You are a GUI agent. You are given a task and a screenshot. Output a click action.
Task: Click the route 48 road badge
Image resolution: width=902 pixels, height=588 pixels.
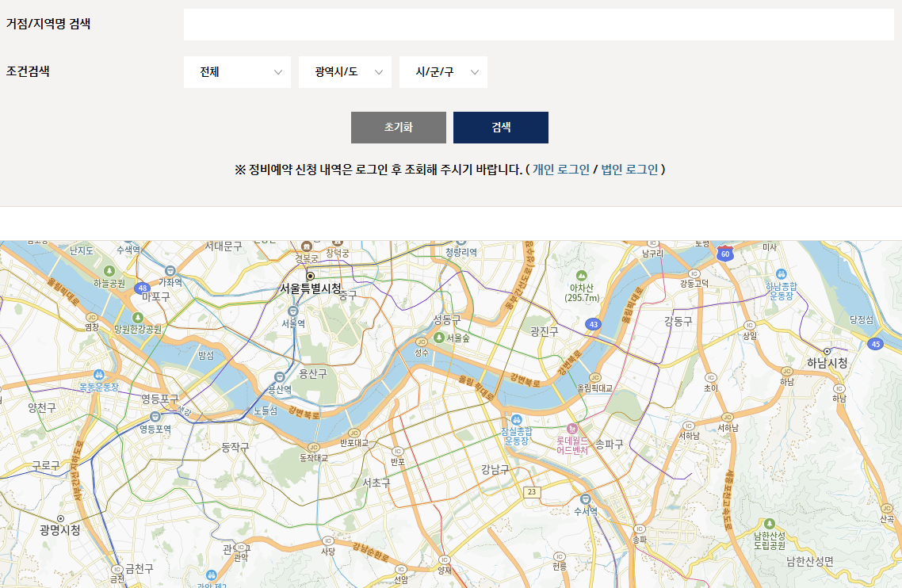[x=143, y=288]
